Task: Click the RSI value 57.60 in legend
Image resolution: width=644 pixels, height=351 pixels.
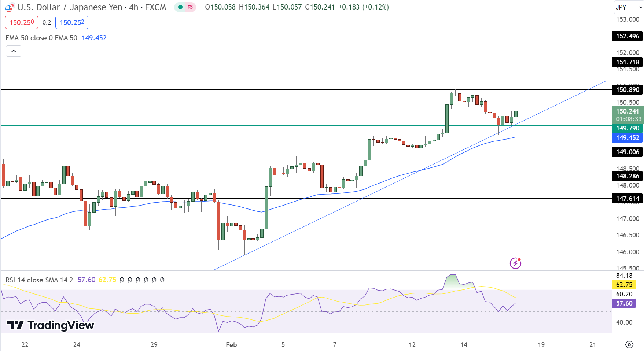Action: coord(87,280)
